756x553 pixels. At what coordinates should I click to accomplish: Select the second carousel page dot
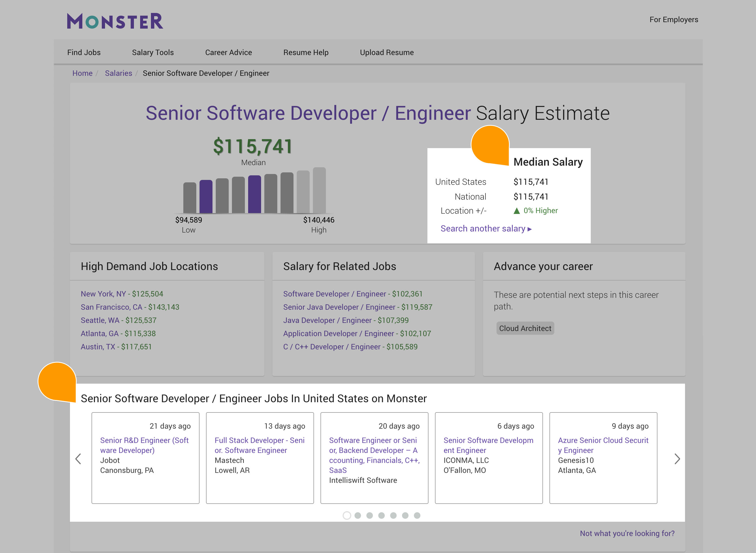(358, 516)
